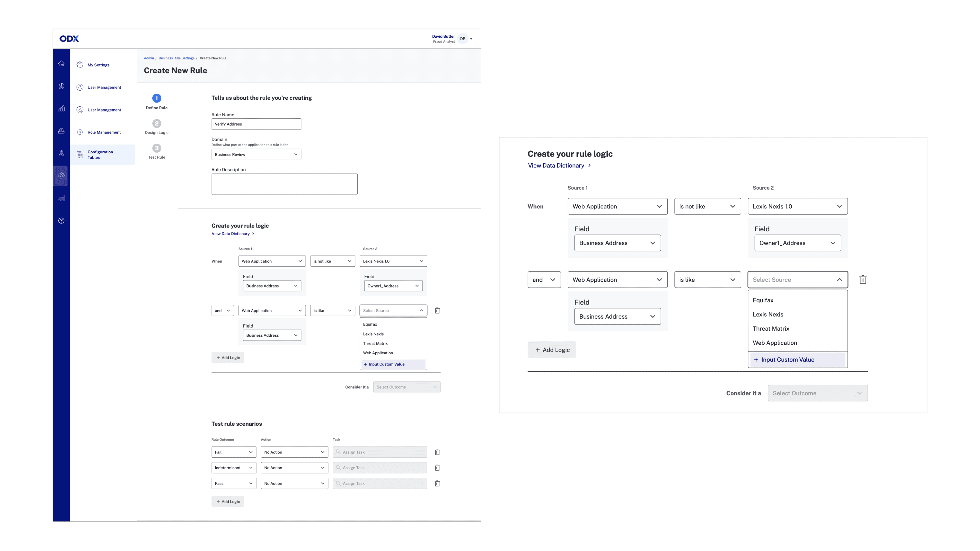This screenshot has height=551, width=980.
Task: Click the Rule Description text area
Action: point(284,184)
